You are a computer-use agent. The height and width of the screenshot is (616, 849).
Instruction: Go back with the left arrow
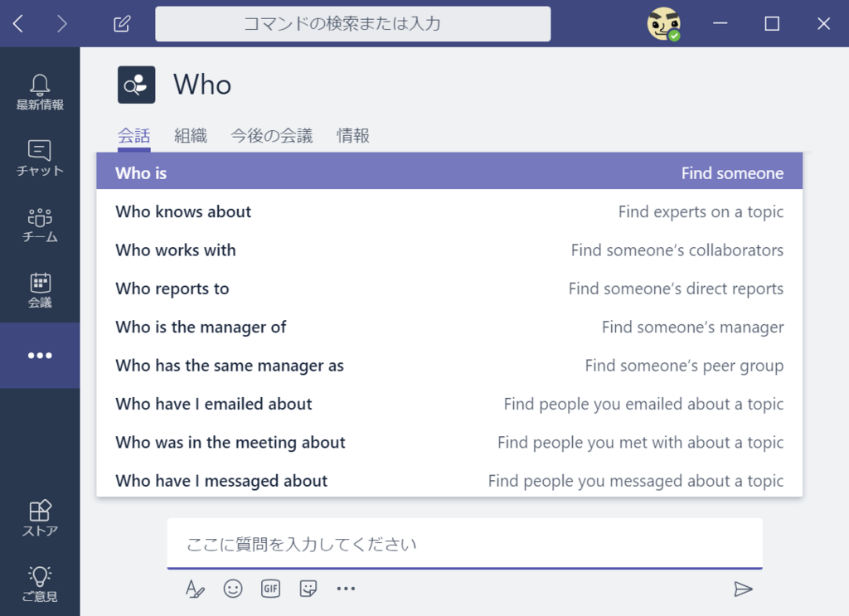pos(18,24)
